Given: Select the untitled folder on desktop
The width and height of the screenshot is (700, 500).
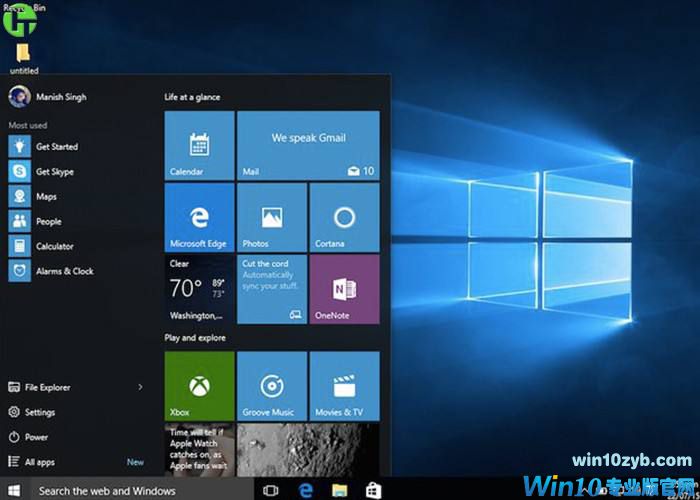Looking at the screenshot, I should point(24,58).
